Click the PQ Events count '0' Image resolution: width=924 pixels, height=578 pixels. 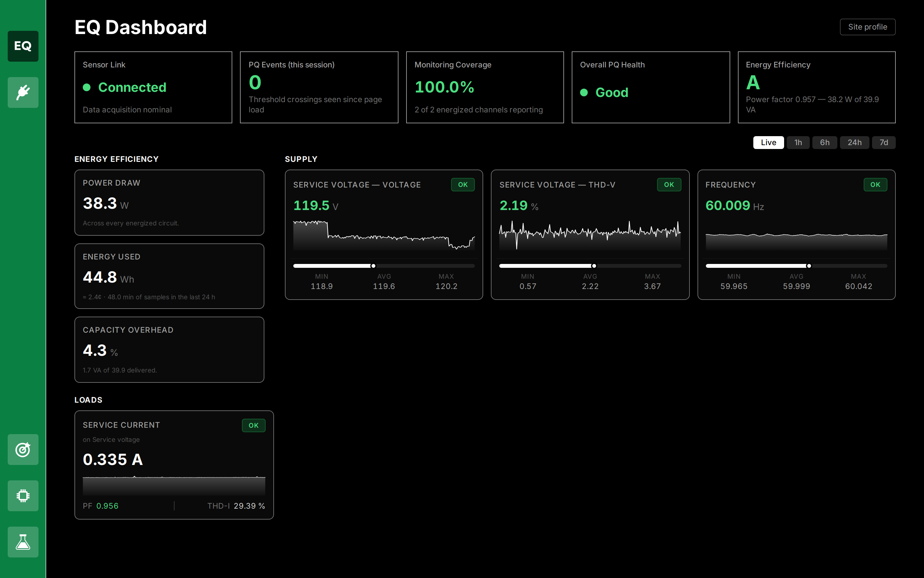tap(255, 83)
